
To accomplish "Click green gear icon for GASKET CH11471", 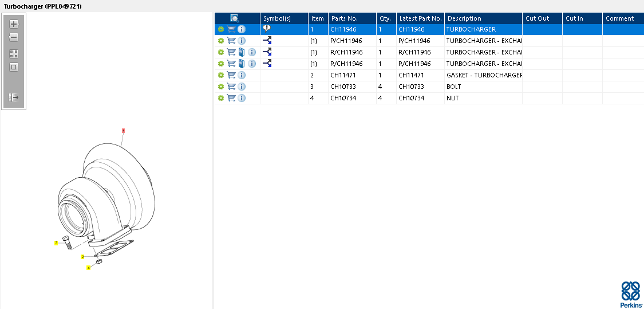I will click(x=221, y=75).
